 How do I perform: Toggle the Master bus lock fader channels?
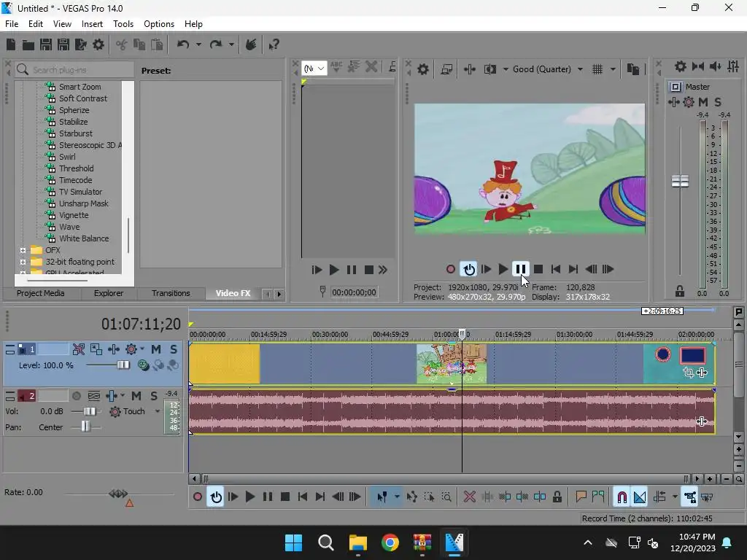click(680, 291)
